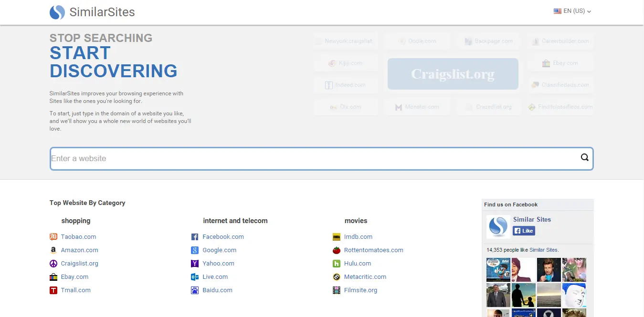The image size is (644, 317).
Task: Click the Baidu paw icon
Action: (194, 290)
